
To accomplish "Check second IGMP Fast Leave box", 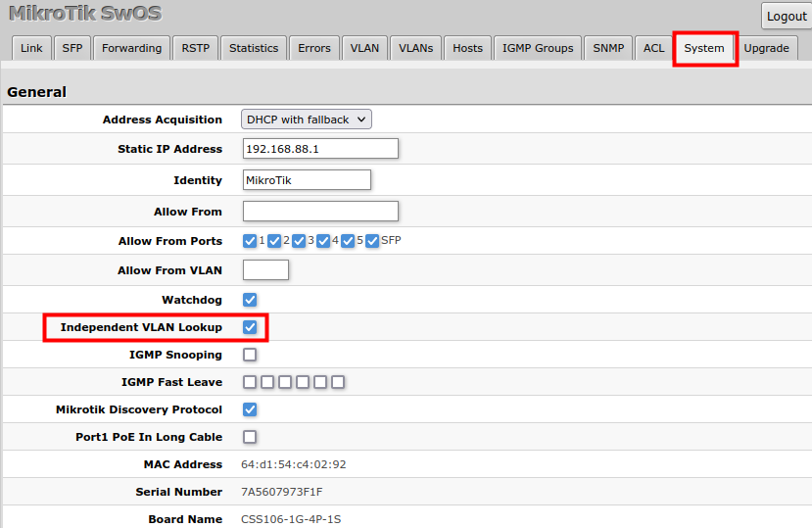I will (x=267, y=382).
